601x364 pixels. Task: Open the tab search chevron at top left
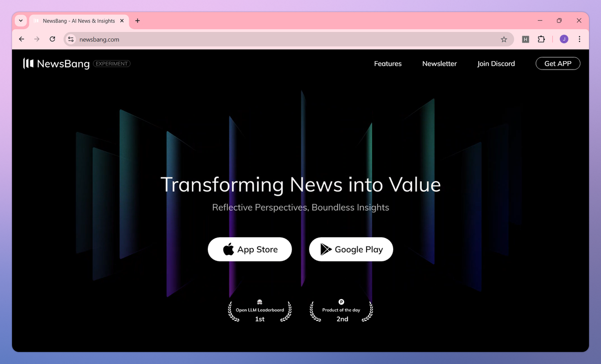(20, 21)
